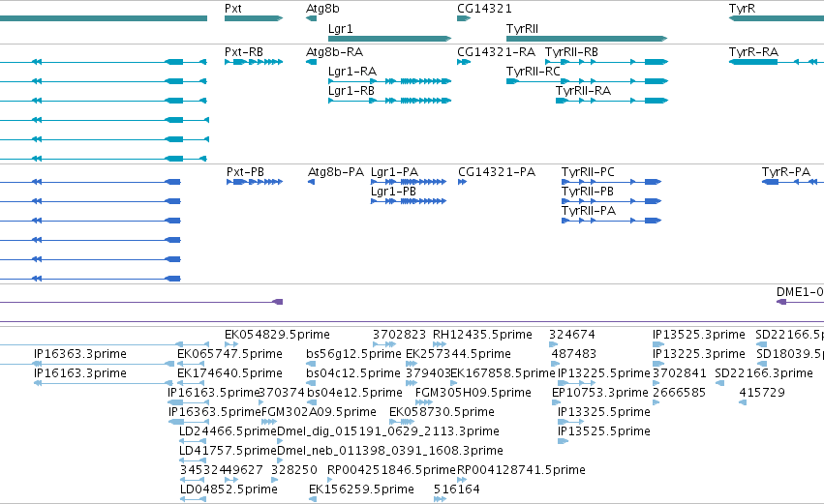Click the 415729 feature label
This screenshot has width=824, height=504.
coord(762,393)
